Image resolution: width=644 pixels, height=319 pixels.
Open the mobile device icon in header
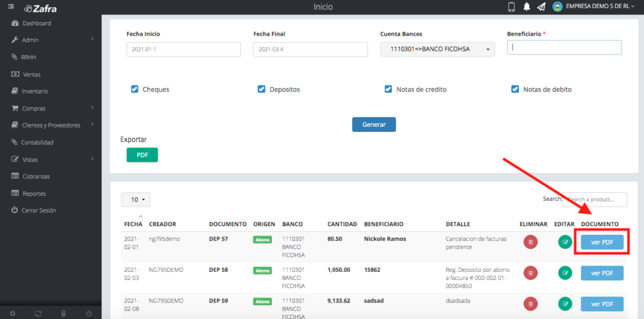click(x=511, y=7)
